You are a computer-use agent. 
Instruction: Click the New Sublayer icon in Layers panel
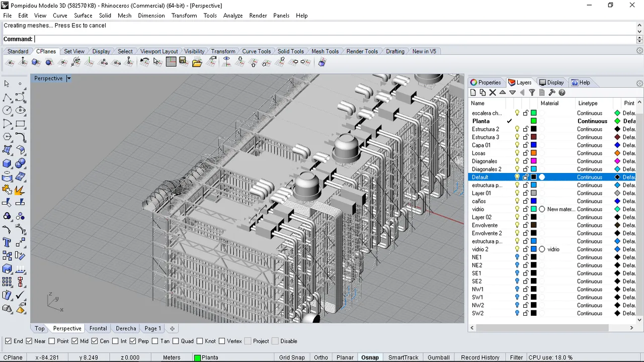coord(483,93)
